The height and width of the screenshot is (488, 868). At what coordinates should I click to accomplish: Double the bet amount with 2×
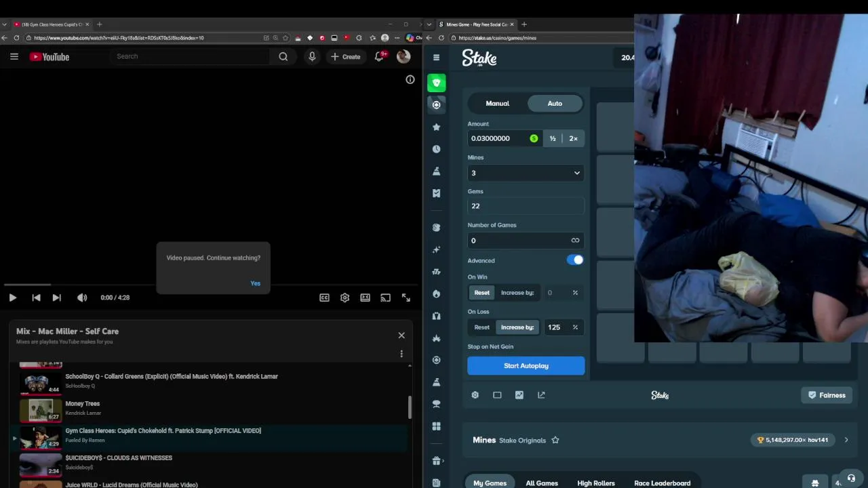574,138
